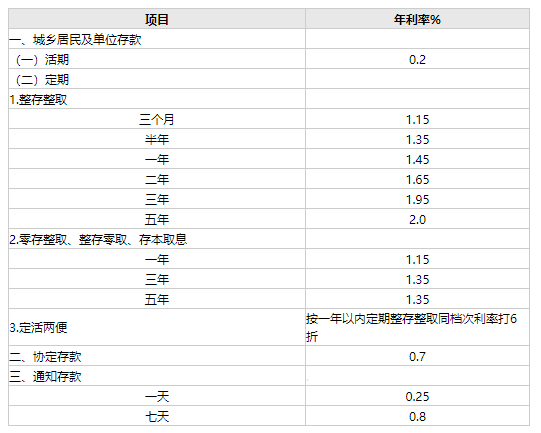The height and width of the screenshot is (433, 541).
Task: Select 一年 in the lower 1.15 row
Action: (x=157, y=259)
